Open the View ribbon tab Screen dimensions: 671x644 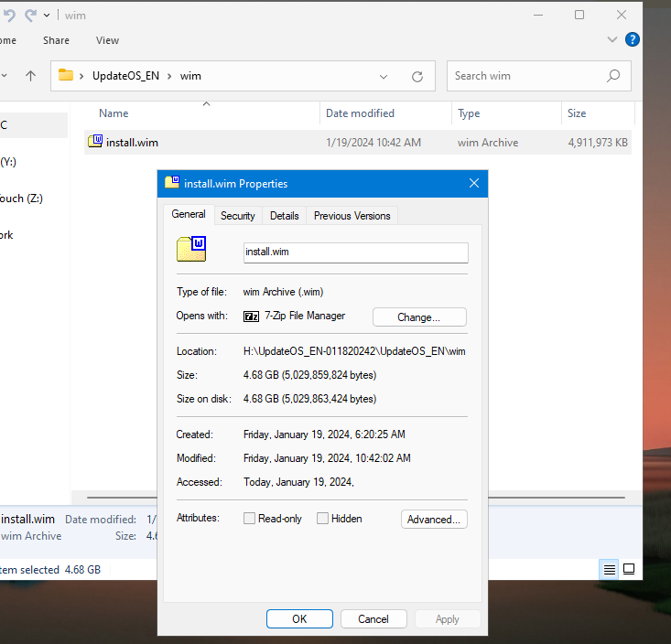pos(107,40)
